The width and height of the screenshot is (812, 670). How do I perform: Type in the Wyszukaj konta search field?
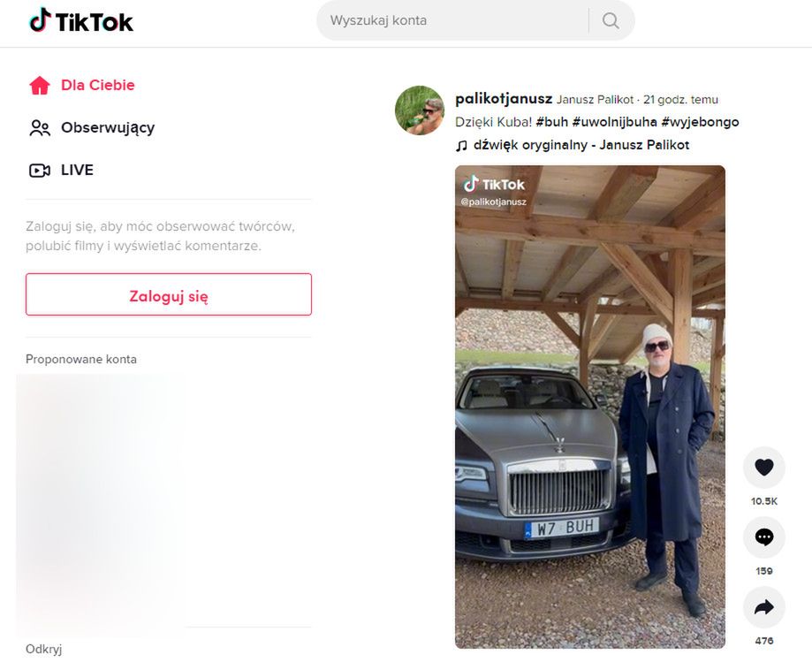(x=451, y=20)
